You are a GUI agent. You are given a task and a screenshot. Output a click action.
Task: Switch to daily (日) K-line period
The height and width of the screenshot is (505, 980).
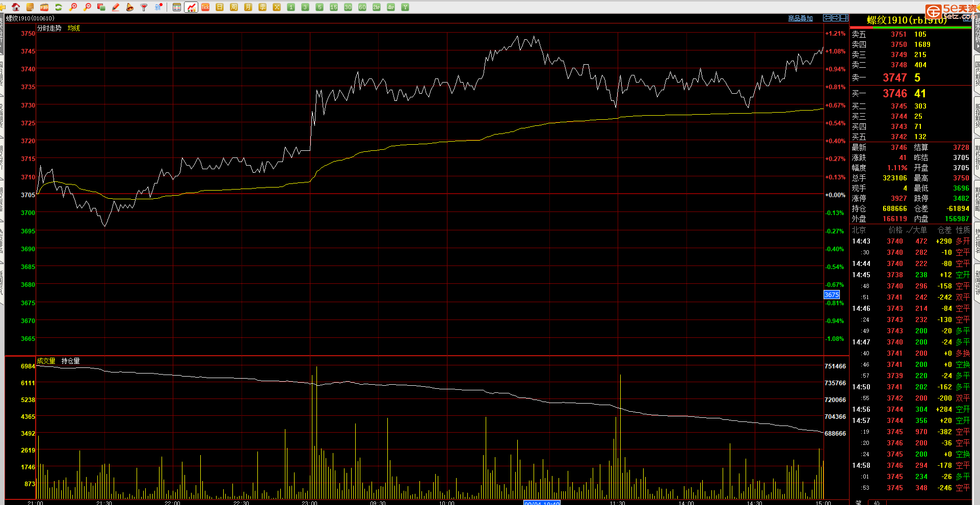pos(220,7)
